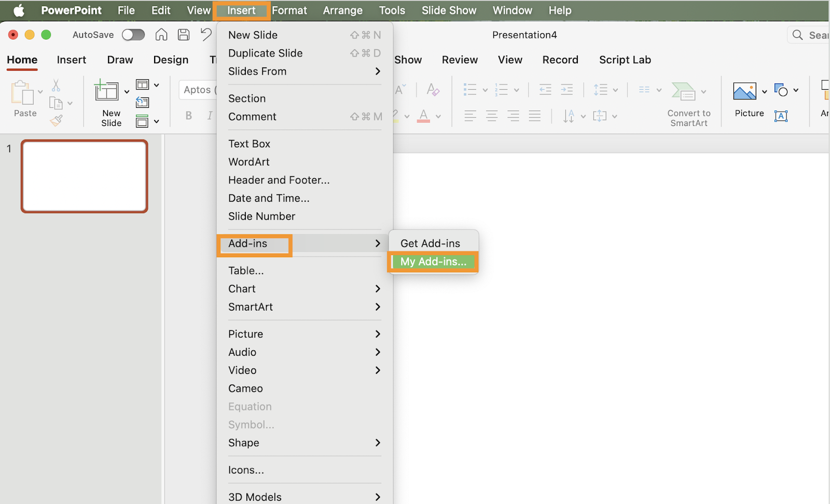
Task: Click the New Slide icon
Action: (106, 91)
